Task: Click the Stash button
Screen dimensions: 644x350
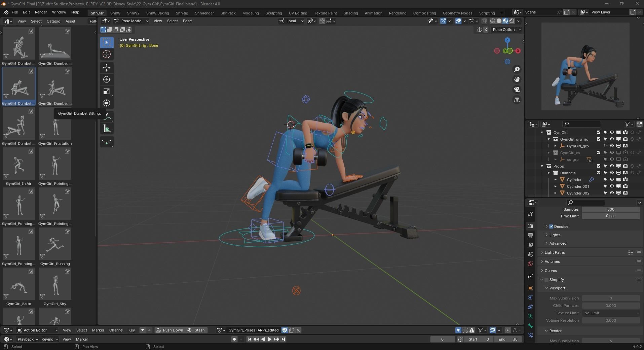Action: [196, 330]
